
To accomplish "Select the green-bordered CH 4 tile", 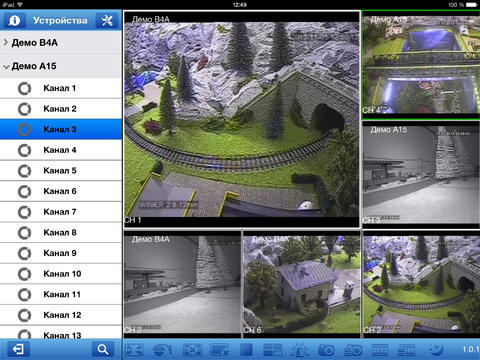I will pyautogui.click(x=421, y=65).
